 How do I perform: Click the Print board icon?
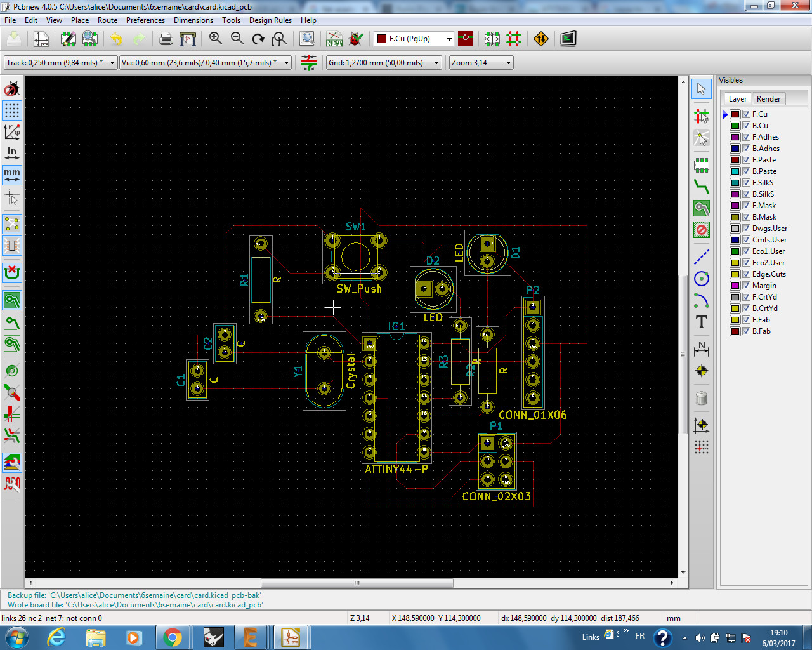pyautogui.click(x=166, y=39)
